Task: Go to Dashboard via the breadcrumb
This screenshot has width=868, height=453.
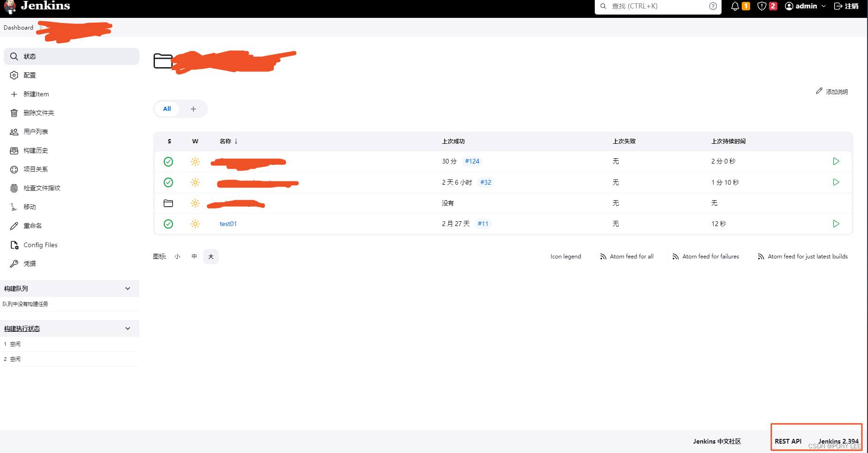Action: click(x=18, y=27)
